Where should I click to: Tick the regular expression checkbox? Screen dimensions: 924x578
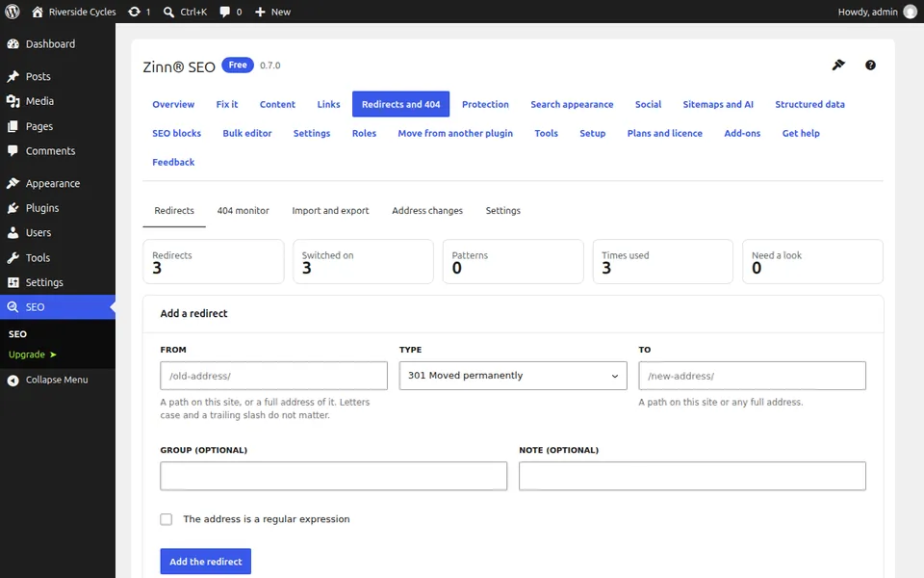point(167,519)
